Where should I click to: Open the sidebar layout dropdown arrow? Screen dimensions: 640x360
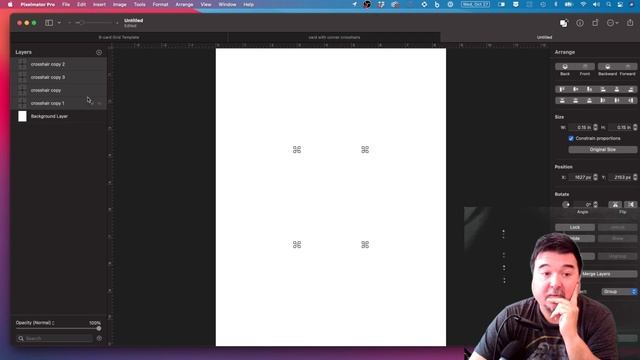(59, 23)
